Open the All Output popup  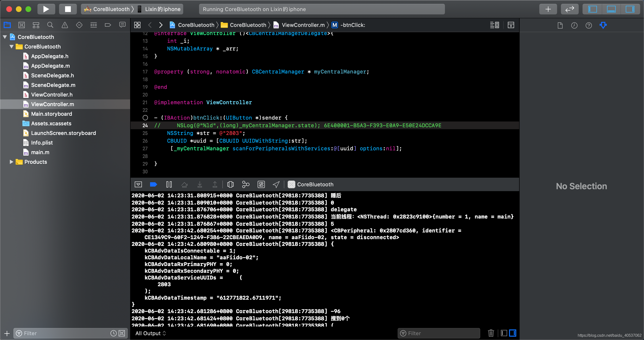click(x=151, y=333)
